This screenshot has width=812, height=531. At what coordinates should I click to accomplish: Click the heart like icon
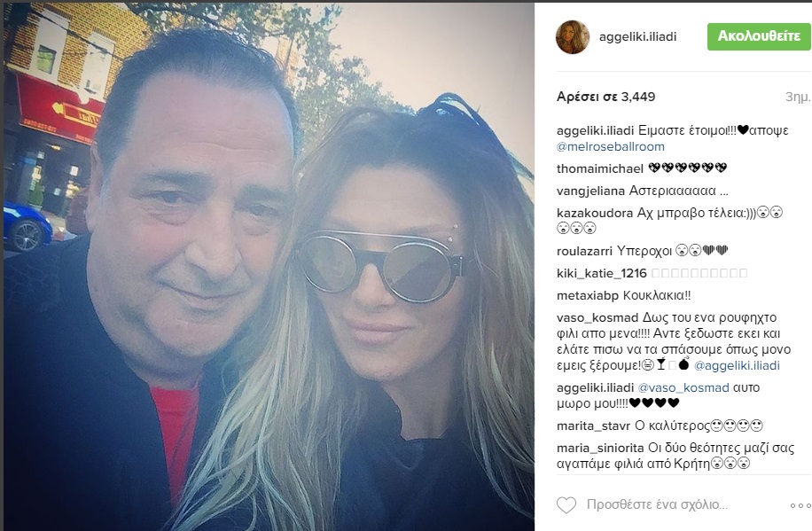[566, 504]
